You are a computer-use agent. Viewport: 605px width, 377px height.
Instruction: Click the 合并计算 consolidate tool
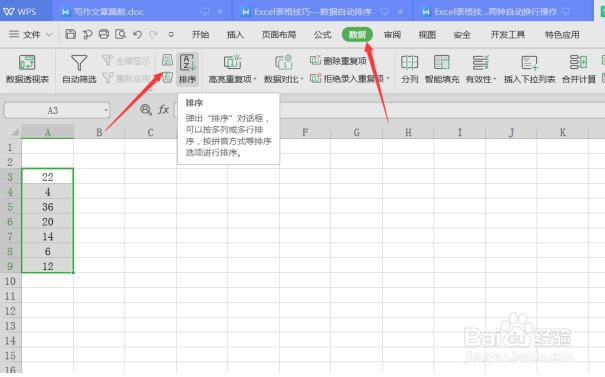point(579,69)
